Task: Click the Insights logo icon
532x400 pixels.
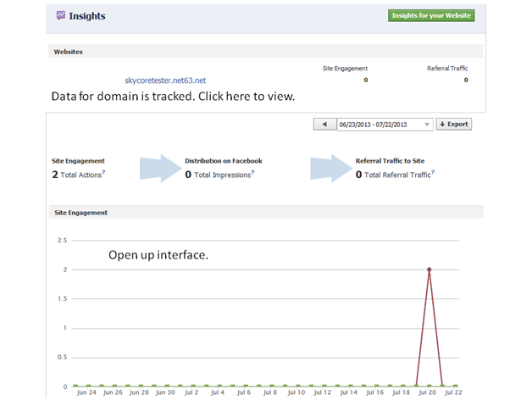Action: coord(61,15)
